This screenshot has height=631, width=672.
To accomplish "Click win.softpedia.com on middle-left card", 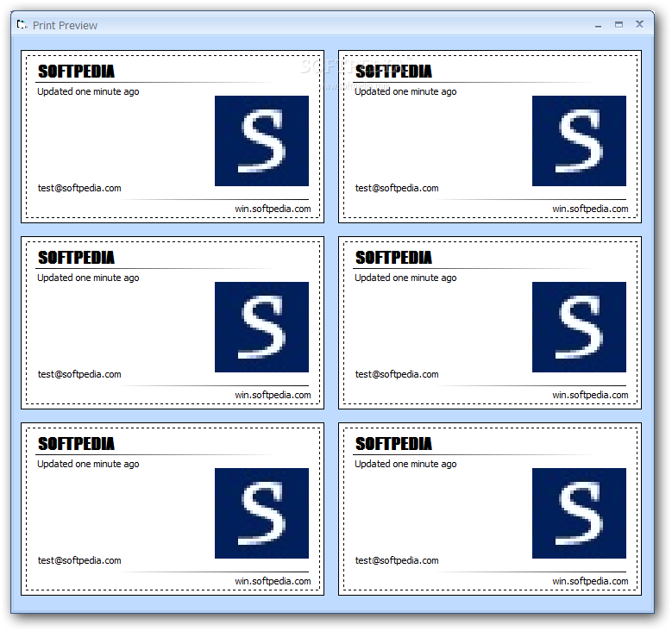I will click(x=273, y=395).
